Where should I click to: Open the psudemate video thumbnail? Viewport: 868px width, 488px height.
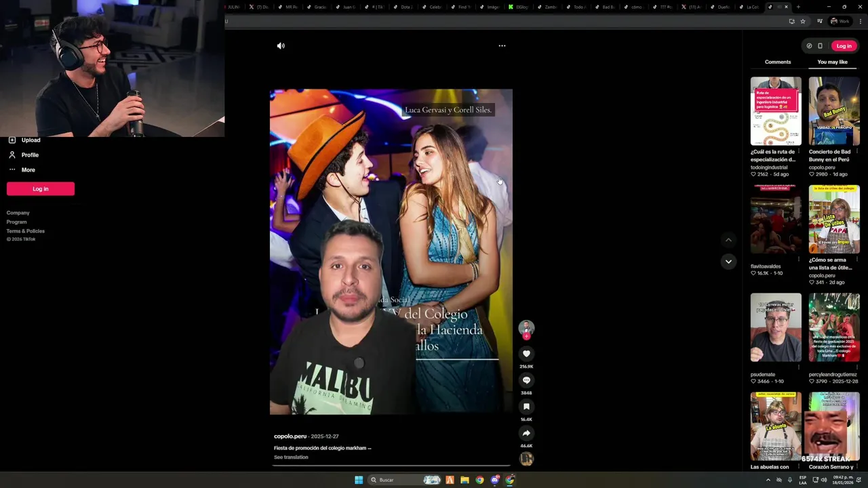pos(776,327)
